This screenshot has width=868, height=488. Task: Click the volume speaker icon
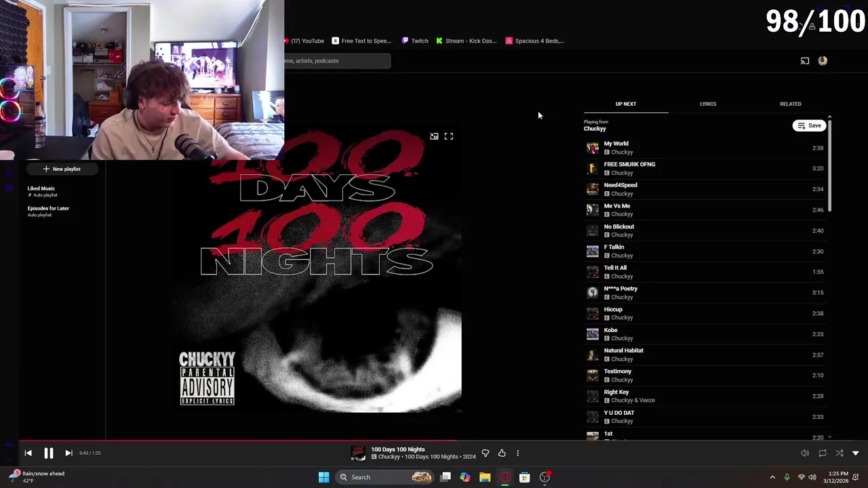(805, 453)
